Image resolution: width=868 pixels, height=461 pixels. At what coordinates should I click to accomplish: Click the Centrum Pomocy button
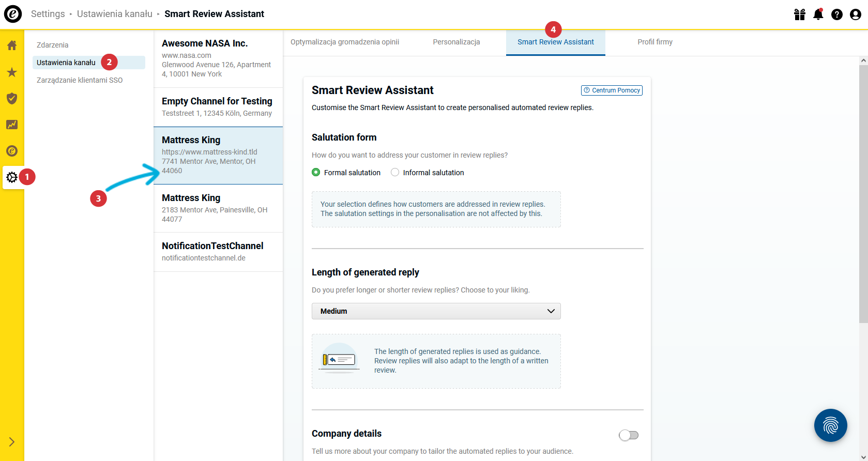coord(612,90)
